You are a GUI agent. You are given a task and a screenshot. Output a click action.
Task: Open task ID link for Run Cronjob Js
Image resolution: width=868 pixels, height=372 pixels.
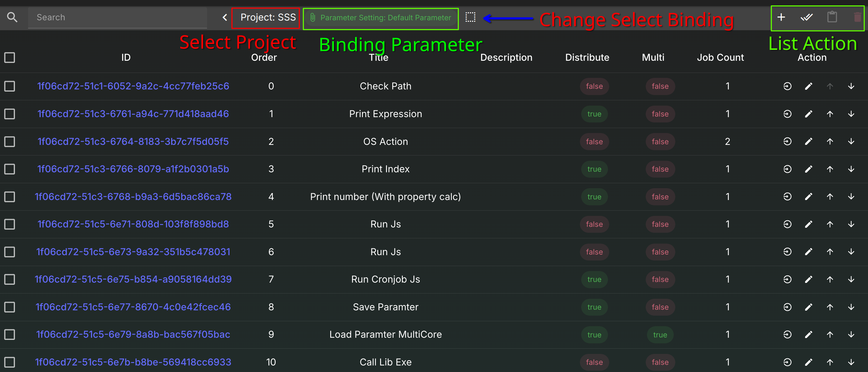pyautogui.click(x=133, y=279)
